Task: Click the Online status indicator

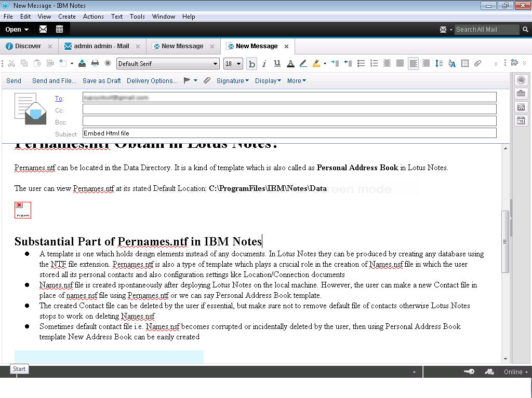Action: tap(516, 372)
